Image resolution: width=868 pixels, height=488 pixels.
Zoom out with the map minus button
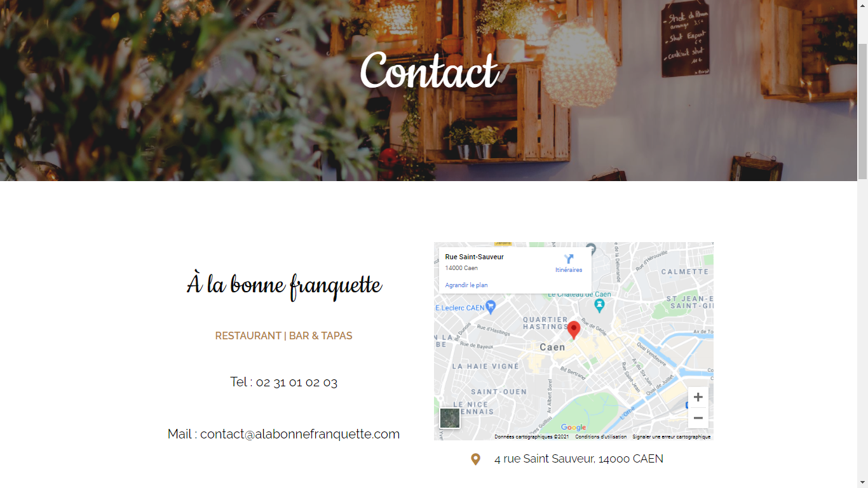(698, 418)
